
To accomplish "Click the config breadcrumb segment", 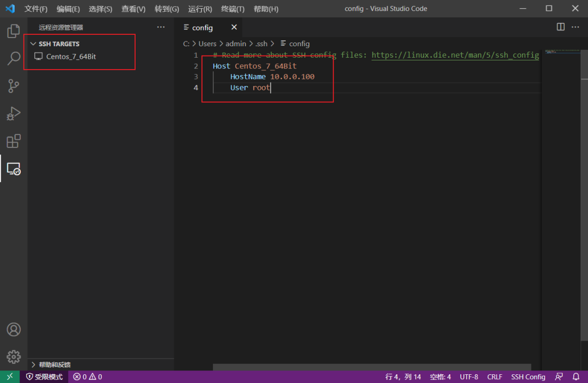I will click(295, 44).
